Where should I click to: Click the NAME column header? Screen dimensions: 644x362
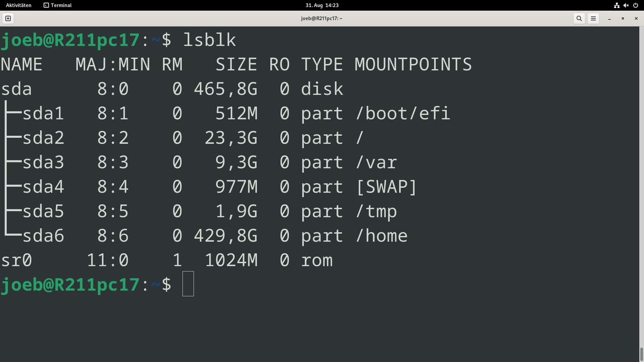[22, 64]
